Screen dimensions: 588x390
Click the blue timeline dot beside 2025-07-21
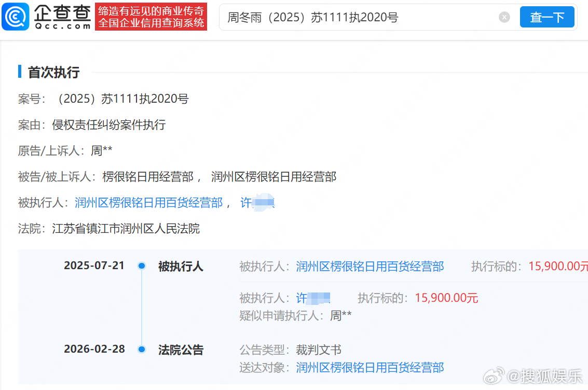(x=142, y=265)
